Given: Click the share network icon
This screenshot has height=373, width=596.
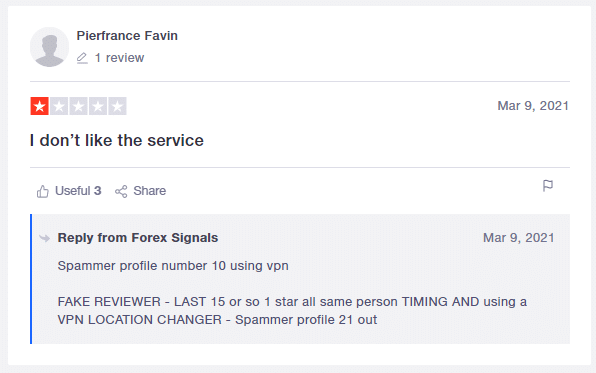Looking at the screenshot, I should 121,191.
